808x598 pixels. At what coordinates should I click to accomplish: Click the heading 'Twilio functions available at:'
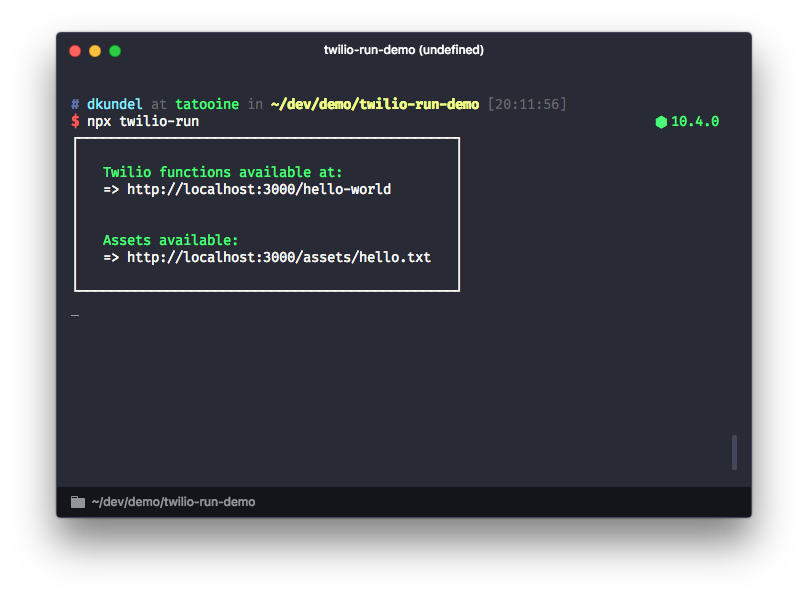(223, 172)
